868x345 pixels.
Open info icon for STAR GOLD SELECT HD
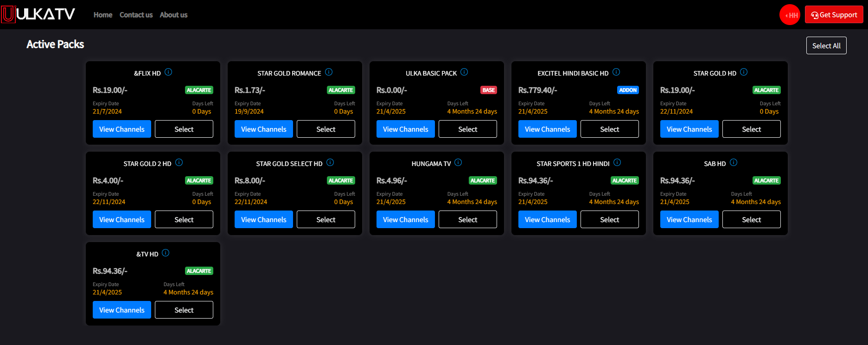[x=330, y=162]
